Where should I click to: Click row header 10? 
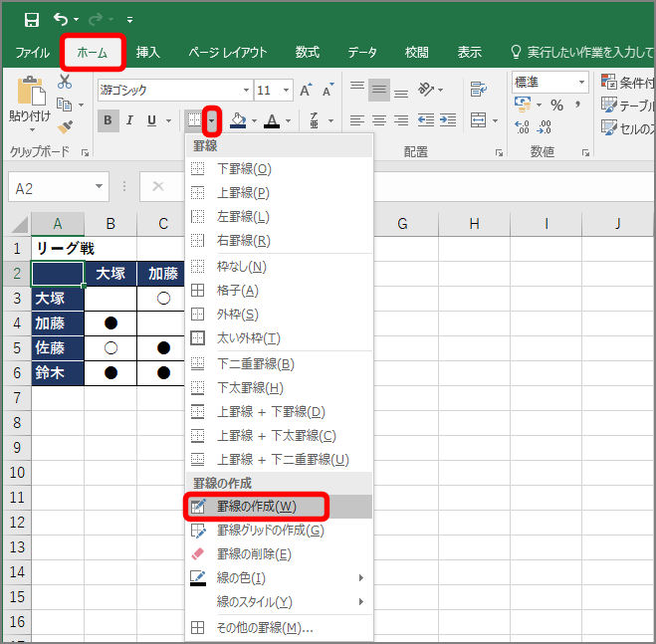(x=17, y=473)
